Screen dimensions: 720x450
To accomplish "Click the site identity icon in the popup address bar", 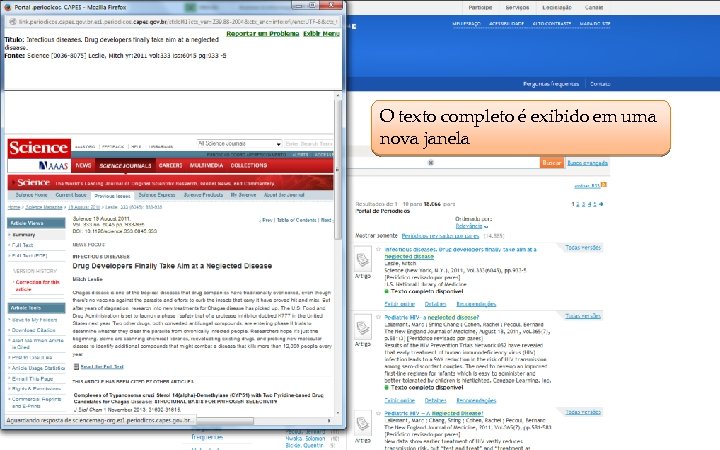I will point(13,22).
